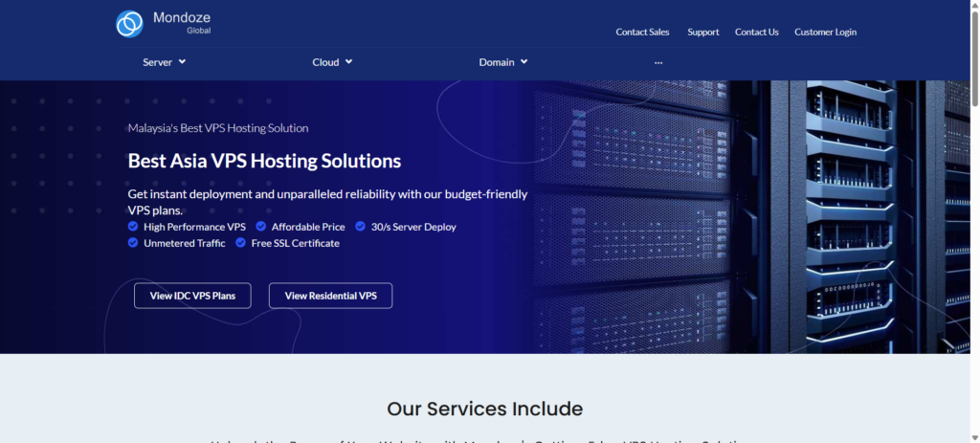
Task: Click View IDC VPS Plans button
Action: click(192, 296)
